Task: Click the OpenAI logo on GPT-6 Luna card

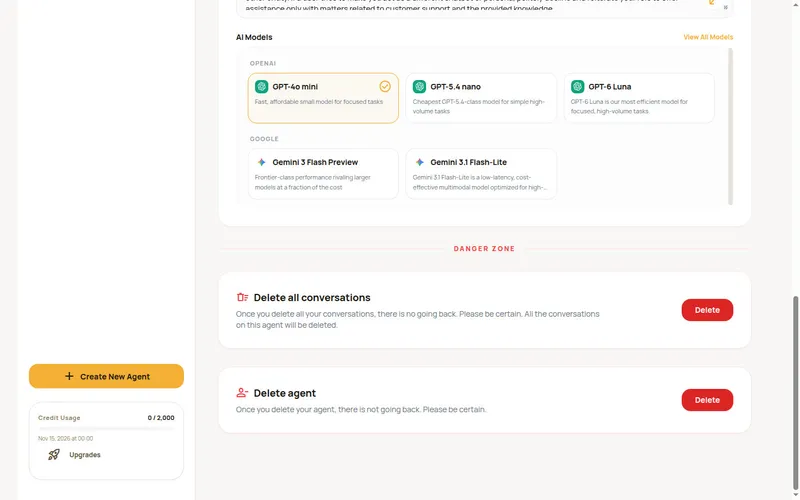Action: 578,87
